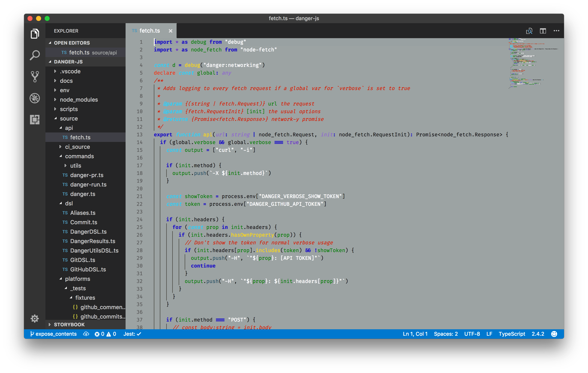
Task: Click the sync changes icon in status bar
Action: coord(86,334)
